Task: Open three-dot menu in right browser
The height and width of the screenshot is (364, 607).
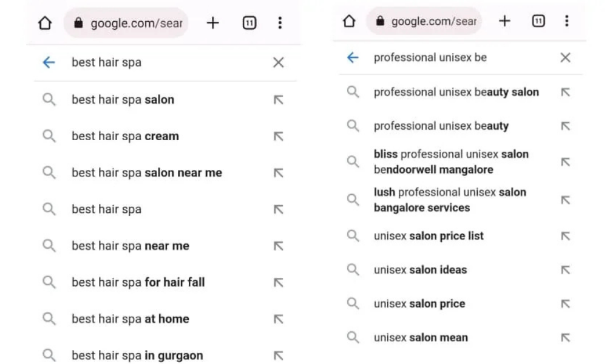Action: pyautogui.click(x=566, y=21)
